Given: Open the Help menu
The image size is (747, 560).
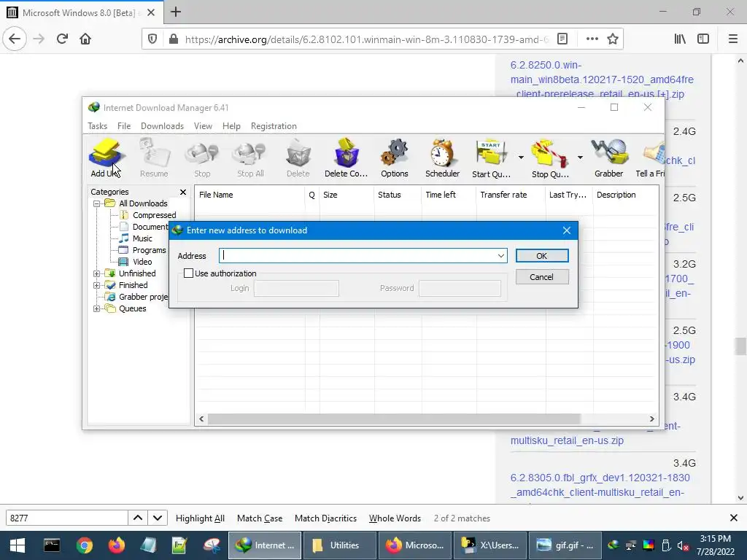Looking at the screenshot, I should click(x=231, y=125).
